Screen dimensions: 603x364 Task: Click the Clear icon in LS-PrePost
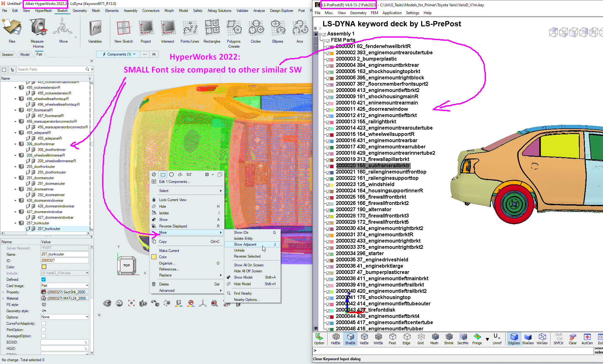pyautogui.click(x=573, y=339)
